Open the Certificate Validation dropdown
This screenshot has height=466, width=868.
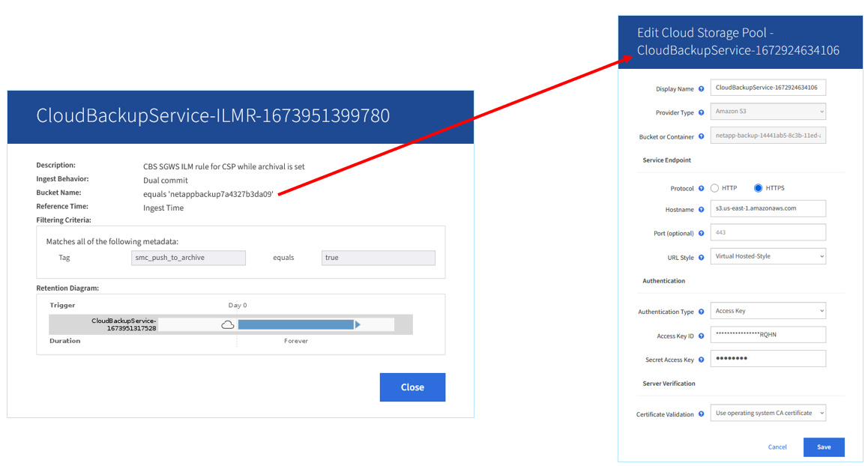[x=768, y=413]
